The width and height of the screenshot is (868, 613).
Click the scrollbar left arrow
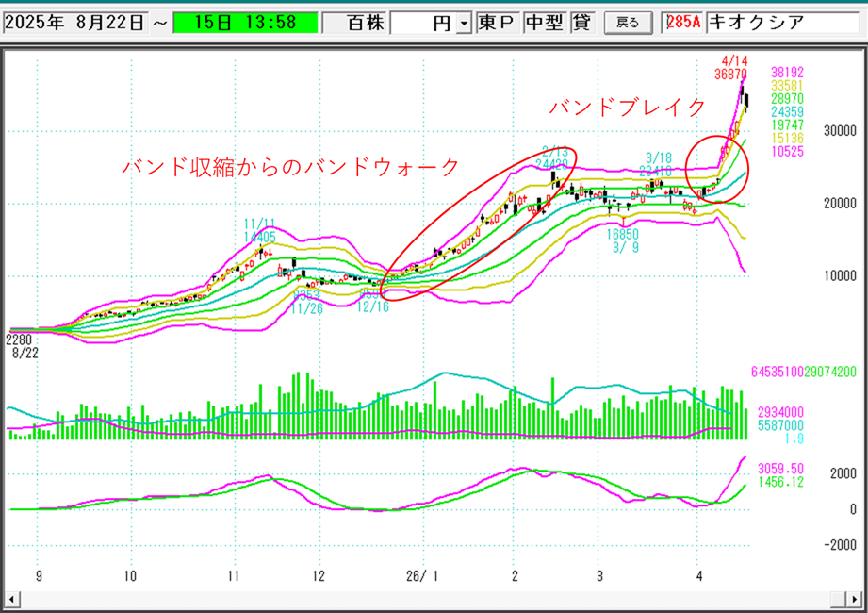(12, 600)
